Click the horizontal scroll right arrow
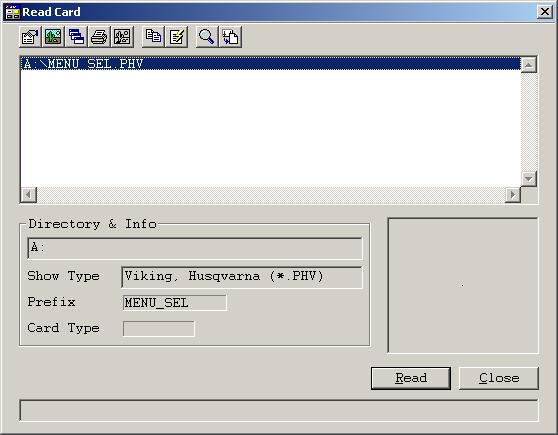The image size is (558, 435). coord(513,195)
